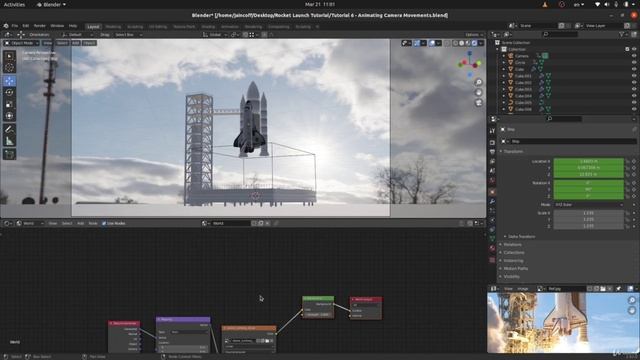Expand the Delta Transform panel

point(522,236)
